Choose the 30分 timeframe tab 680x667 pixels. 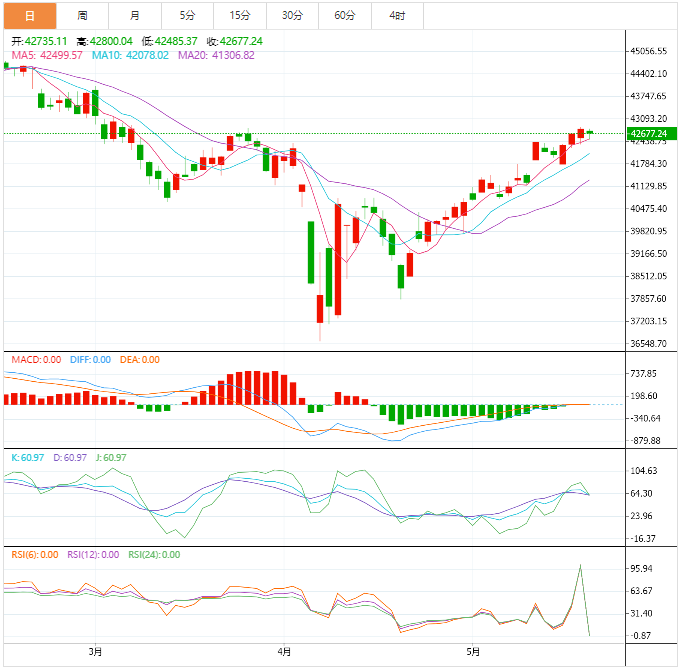292,15
